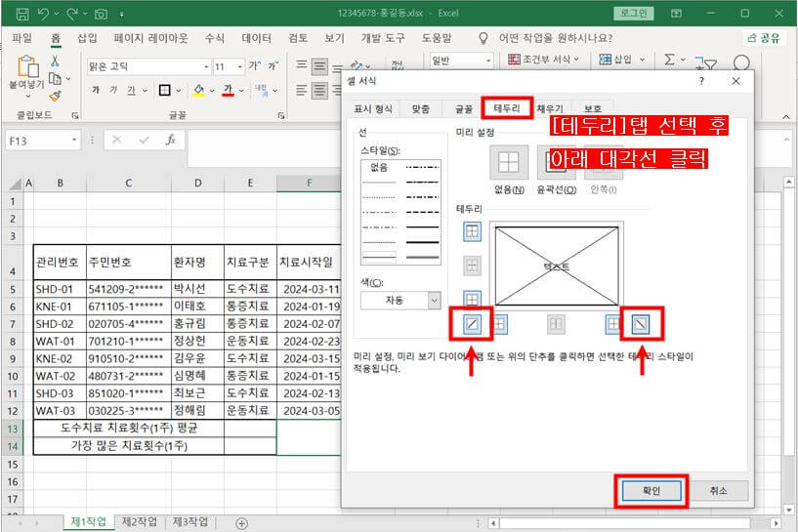Click the dialog help question mark
The width and height of the screenshot is (798, 532).
(701, 81)
